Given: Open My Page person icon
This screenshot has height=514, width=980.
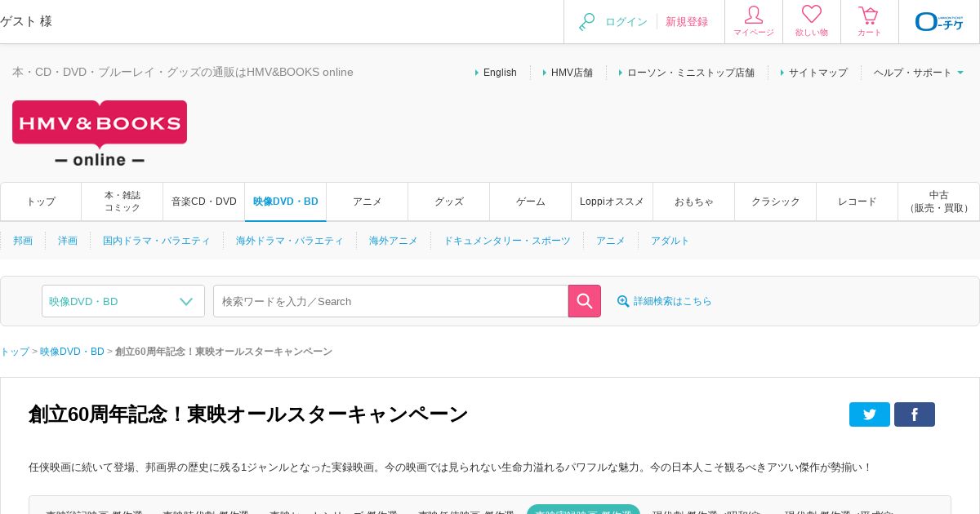Looking at the screenshot, I should (754, 16).
